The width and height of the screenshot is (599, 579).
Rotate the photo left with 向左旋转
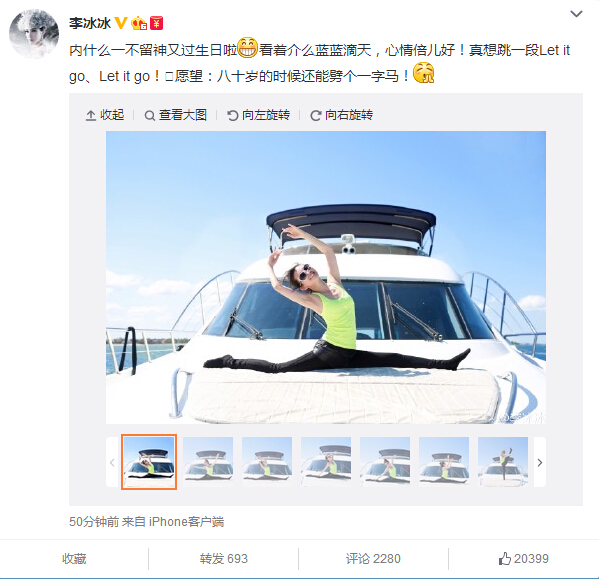click(x=258, y=115)
